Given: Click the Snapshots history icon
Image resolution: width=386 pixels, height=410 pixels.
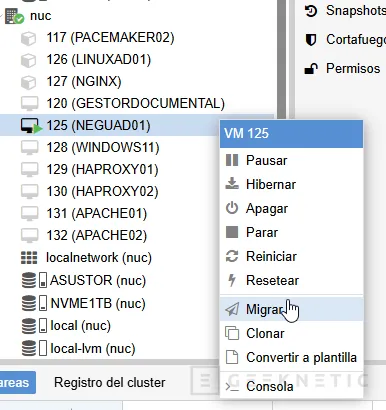Looking at the screenshot, I should 311,11.
